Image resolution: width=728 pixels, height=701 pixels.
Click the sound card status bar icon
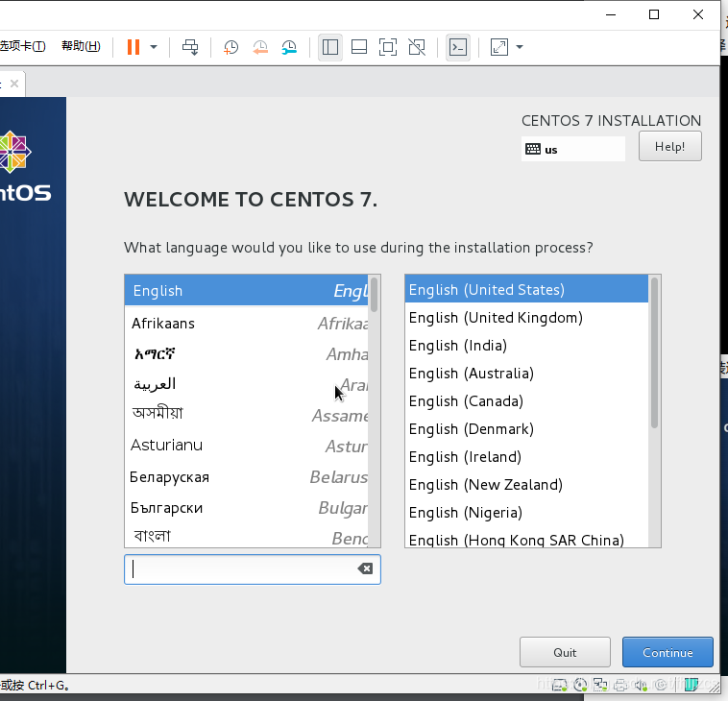tap(641, 685)
